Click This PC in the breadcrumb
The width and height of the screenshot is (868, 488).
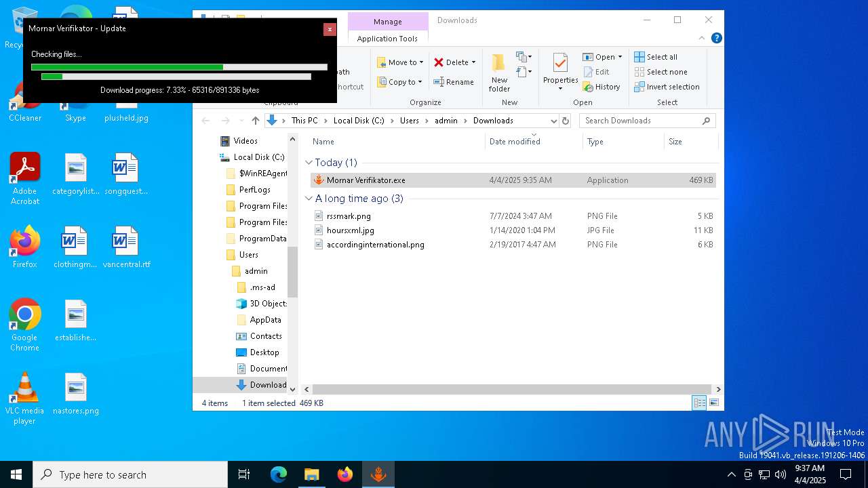tap(304, 121)
